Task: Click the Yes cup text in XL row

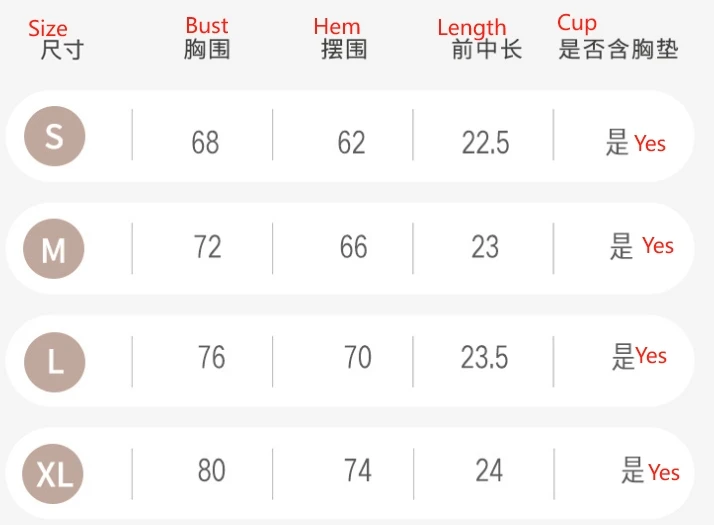Action: 664,472
